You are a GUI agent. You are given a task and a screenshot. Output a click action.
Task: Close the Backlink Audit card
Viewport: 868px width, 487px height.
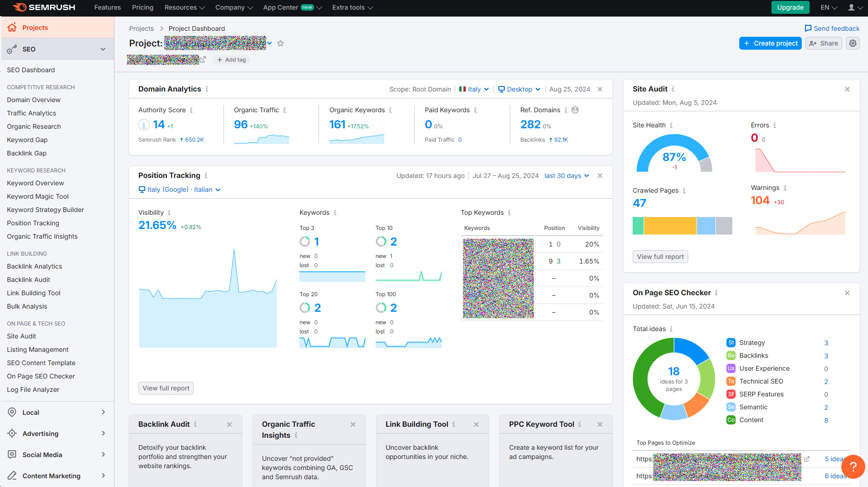pyautogui.click(x=229, y=424)
